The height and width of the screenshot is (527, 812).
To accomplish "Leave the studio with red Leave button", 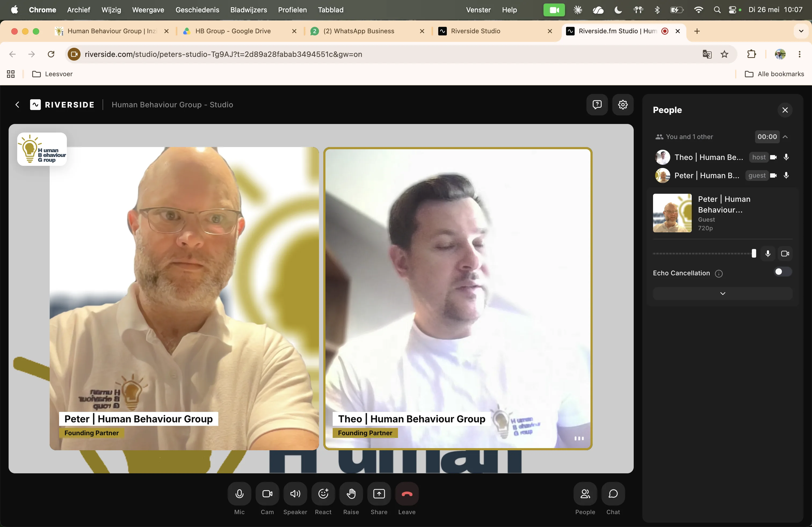I will pyautogui.click(x=407, y=494).
